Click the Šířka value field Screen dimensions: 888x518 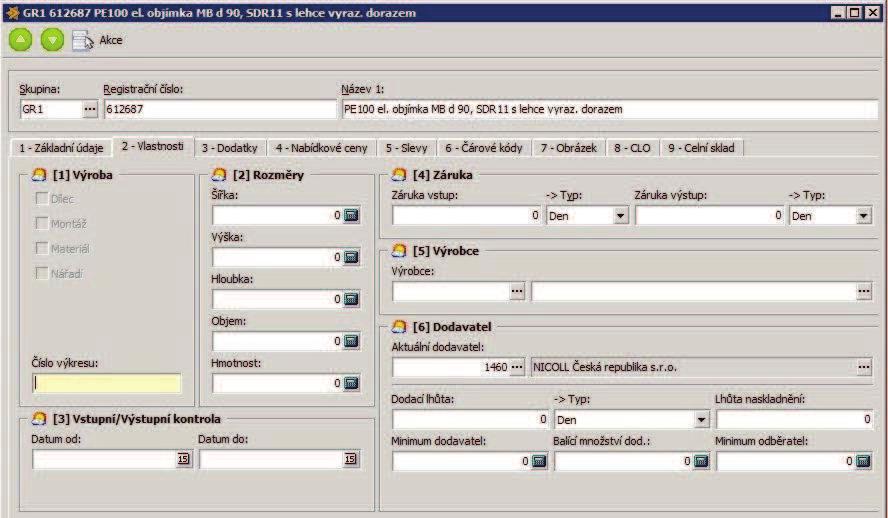pos(278,215)
